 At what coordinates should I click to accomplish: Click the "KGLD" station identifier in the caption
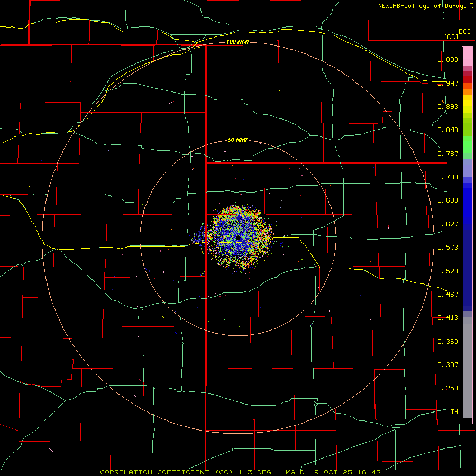(x=295, y=472)
